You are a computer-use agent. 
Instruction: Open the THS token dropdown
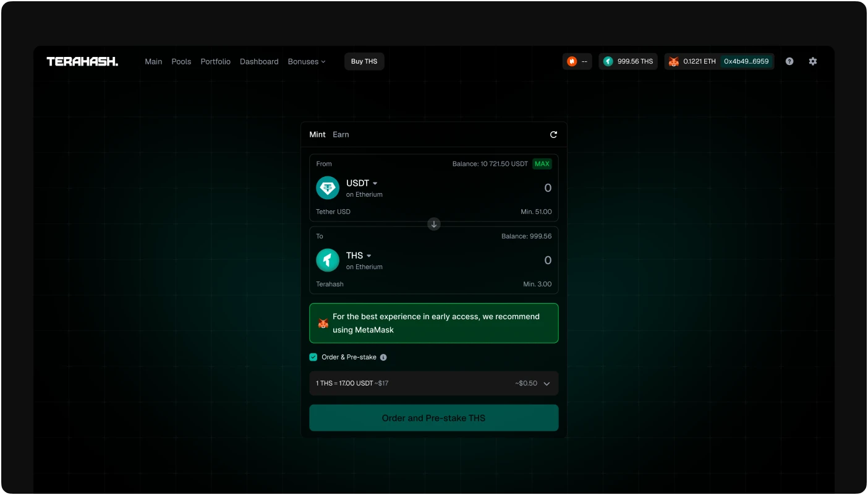point(359,256)
